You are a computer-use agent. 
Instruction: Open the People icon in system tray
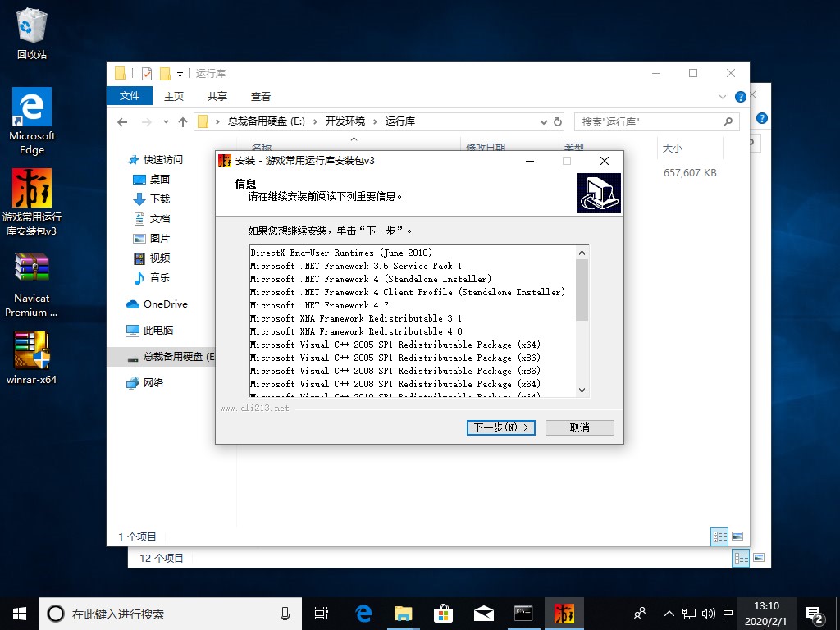coord(639,614)
